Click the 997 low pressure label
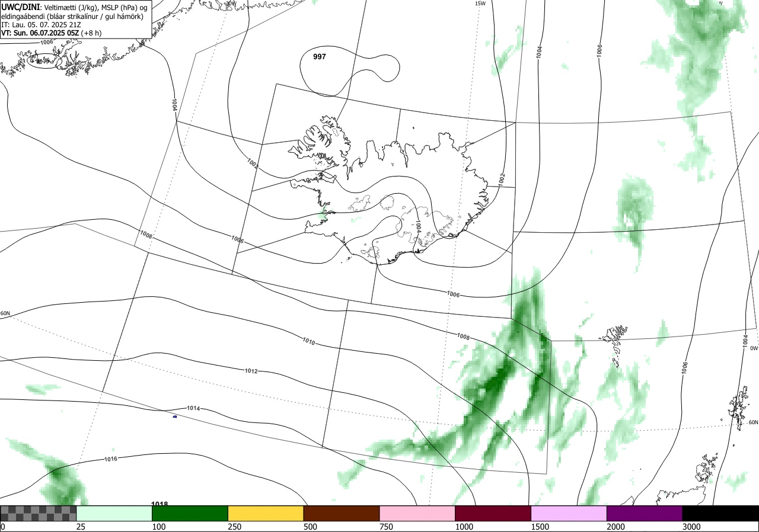 point(320,57)
